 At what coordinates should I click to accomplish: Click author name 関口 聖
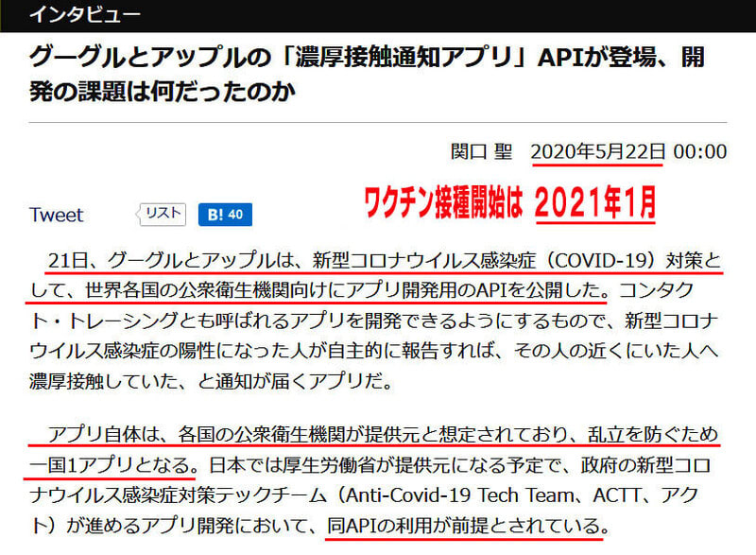coord(481,152)
